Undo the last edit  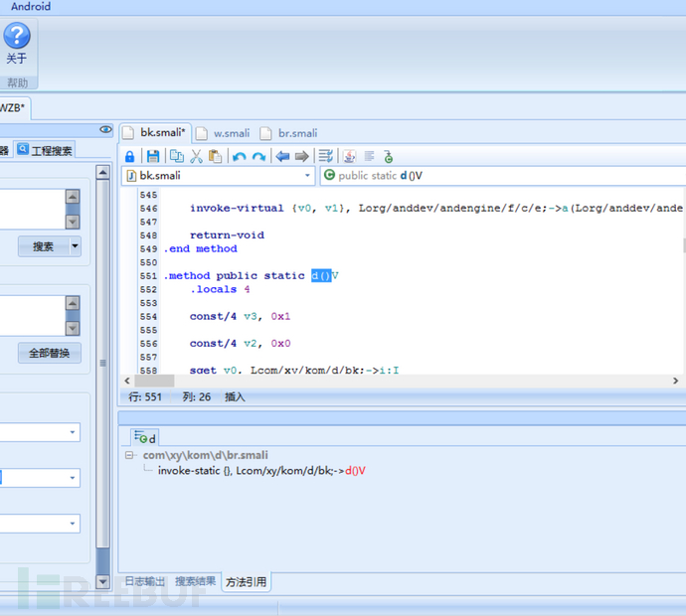tap(239, 157)
